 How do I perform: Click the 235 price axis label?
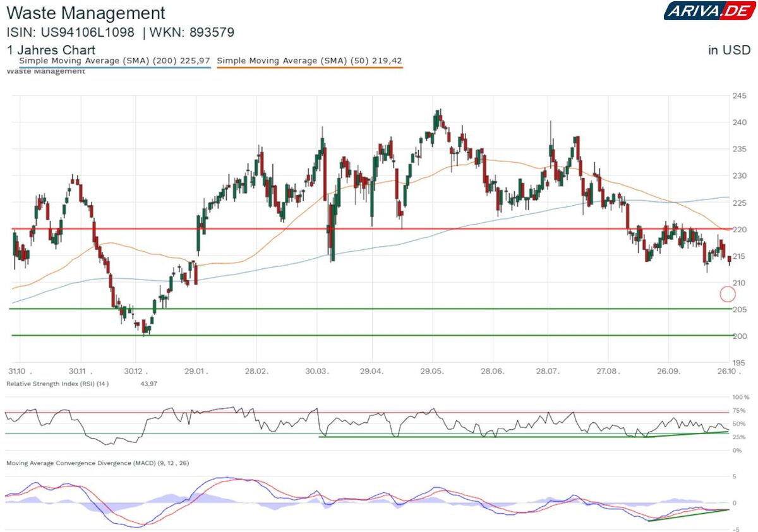[740, 149]
